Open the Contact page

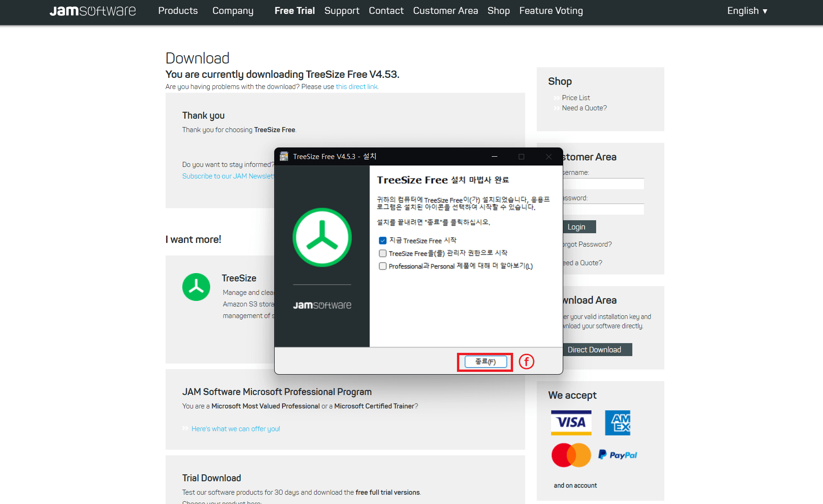386,11
